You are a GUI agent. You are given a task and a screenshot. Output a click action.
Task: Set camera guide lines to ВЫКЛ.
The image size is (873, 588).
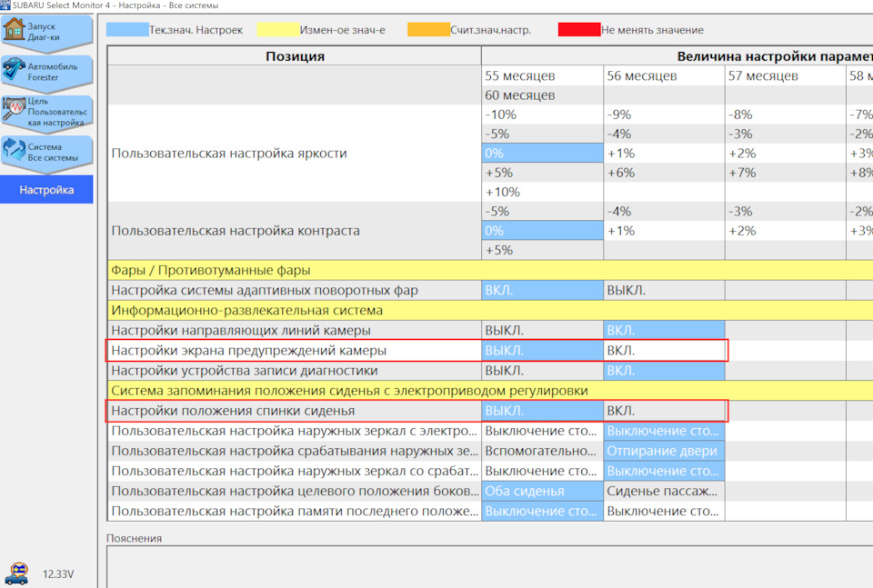click(542, 331)
